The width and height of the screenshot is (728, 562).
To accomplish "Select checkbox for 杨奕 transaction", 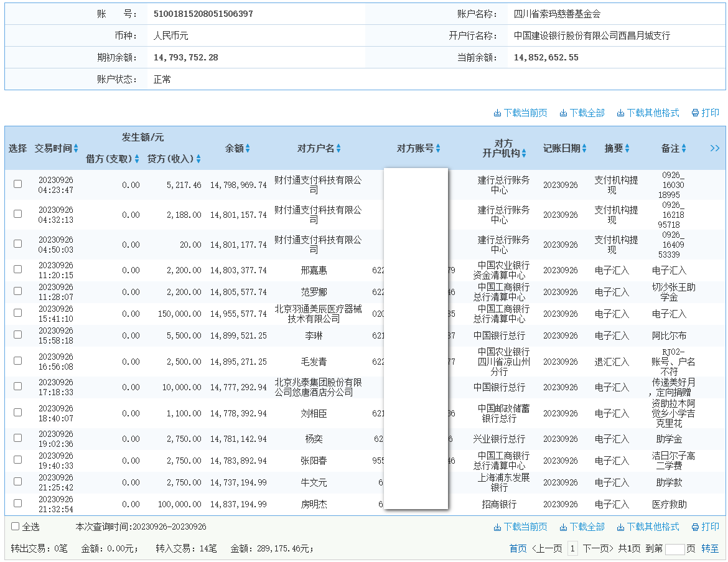I will coord(17,438).
